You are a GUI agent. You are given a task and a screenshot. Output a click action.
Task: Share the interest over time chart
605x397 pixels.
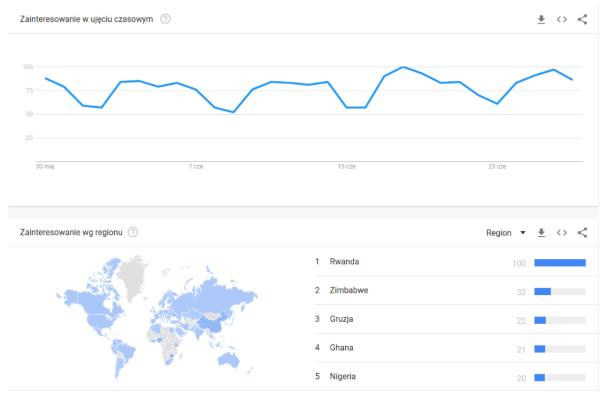click(582, 19)
